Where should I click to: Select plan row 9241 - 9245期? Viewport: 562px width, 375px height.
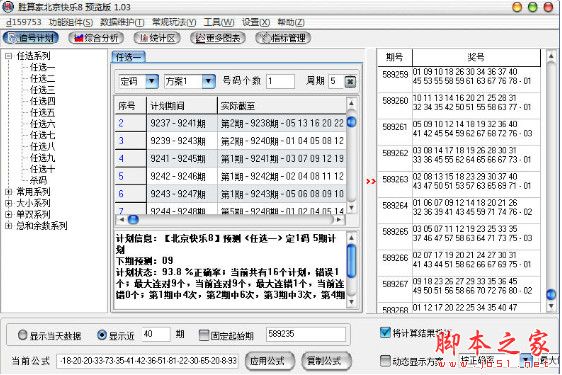[x=230, y=158]
